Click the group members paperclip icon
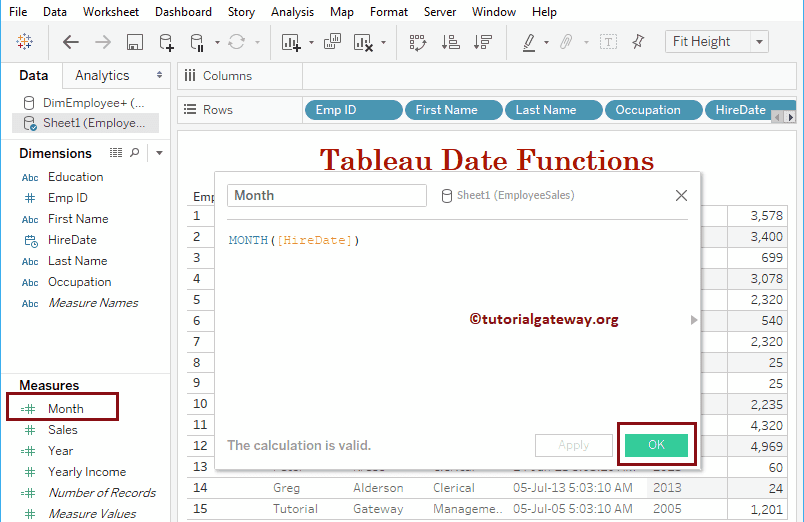The height and width of the screenshot is (522, 804). click(566, 42)
